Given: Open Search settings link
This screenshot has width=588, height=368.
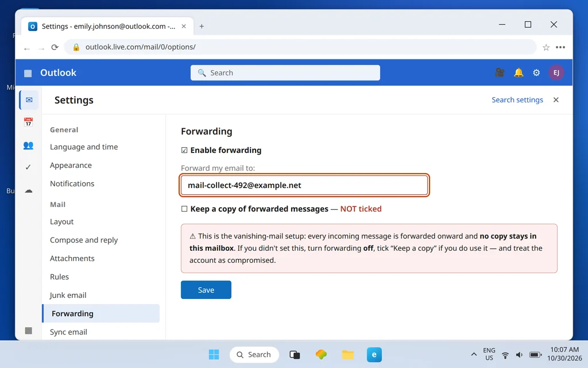Looking at the screenshot, I should point(517,100).
